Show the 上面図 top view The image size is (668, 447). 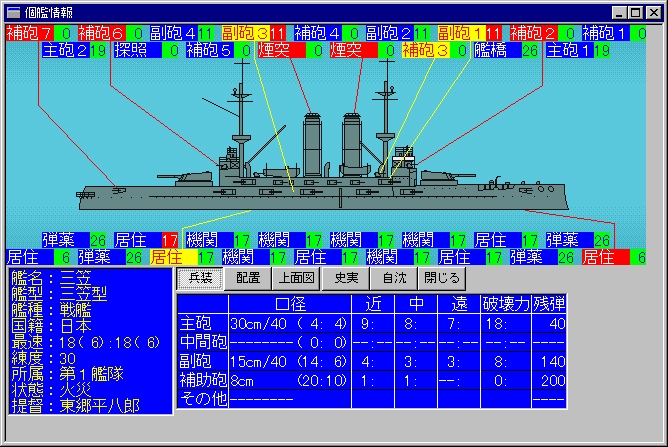click(x=296, y=277)
